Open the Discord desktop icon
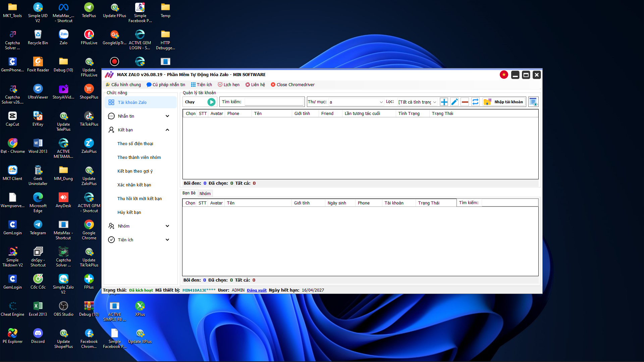The image size is (644, 362). coord(38,336)
